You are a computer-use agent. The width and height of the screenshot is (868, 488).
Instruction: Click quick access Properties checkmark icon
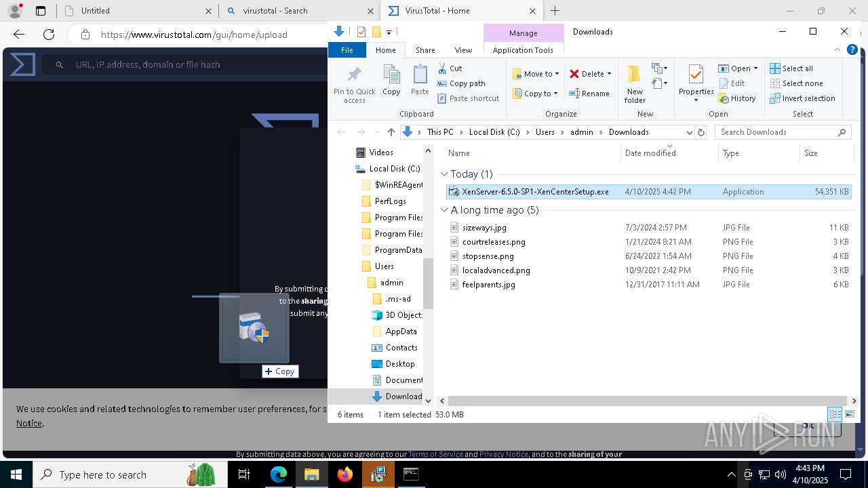point(361,32)
